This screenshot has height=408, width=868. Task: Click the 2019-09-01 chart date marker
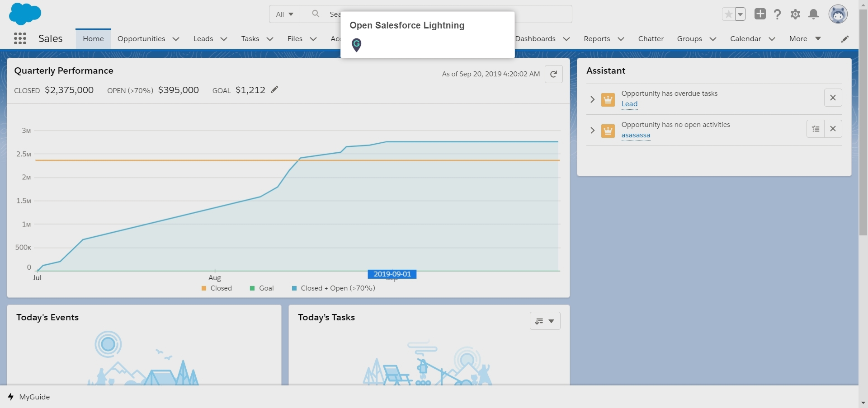tap(392, 274)
